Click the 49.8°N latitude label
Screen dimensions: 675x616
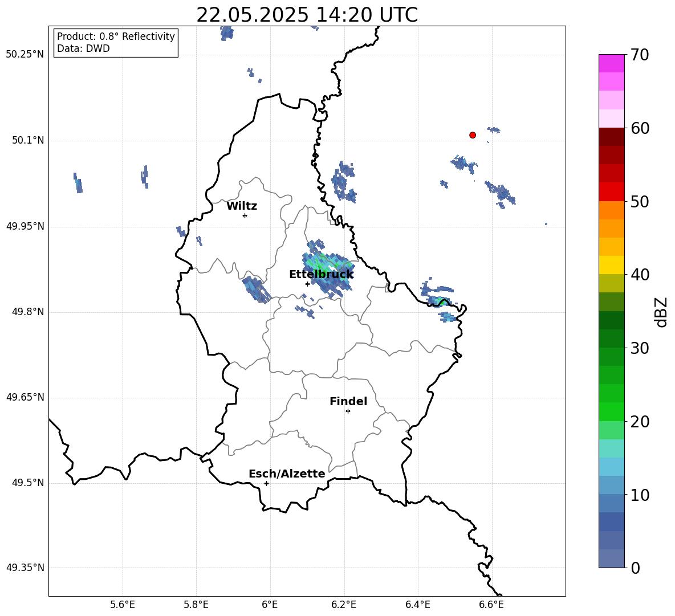(x=28, y=312)
